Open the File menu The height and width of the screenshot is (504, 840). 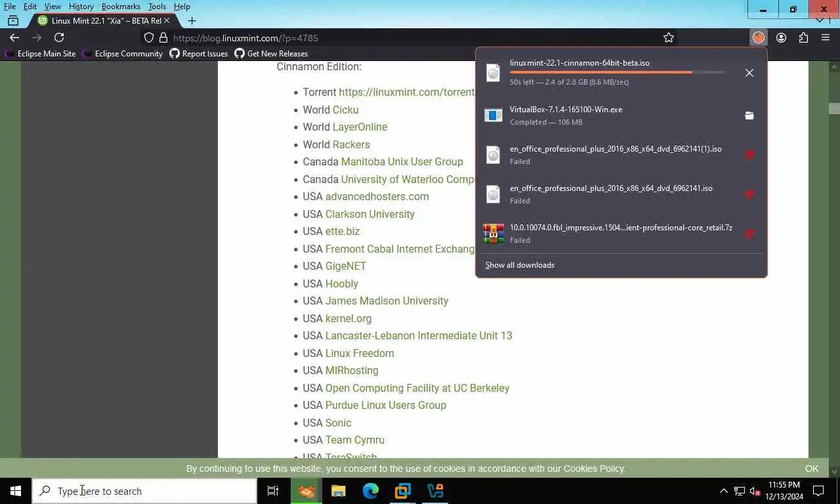coord(10,6)
